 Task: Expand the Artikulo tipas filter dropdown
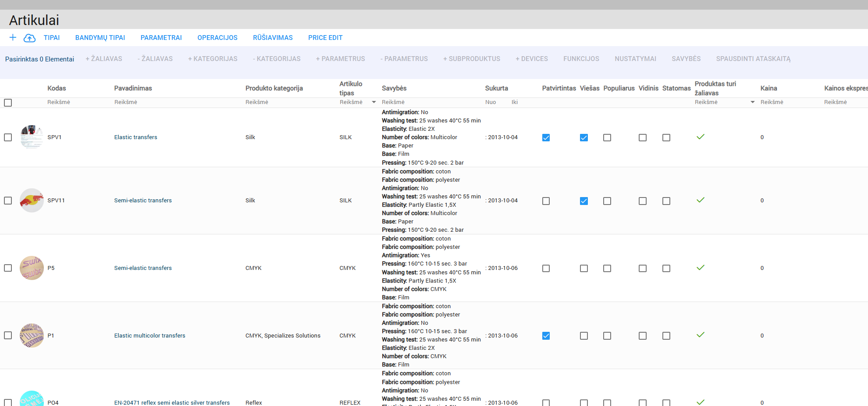(374, 102)
